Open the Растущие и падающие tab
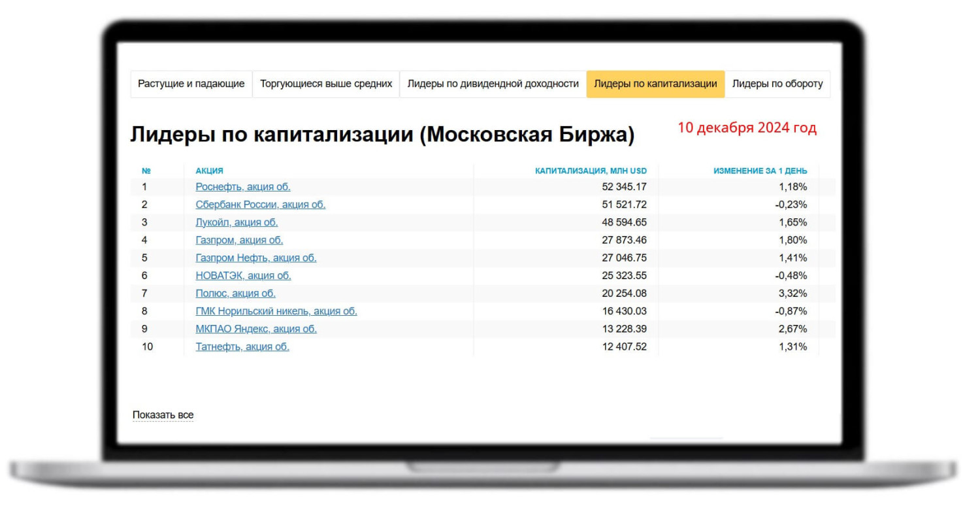 (191, 84)
